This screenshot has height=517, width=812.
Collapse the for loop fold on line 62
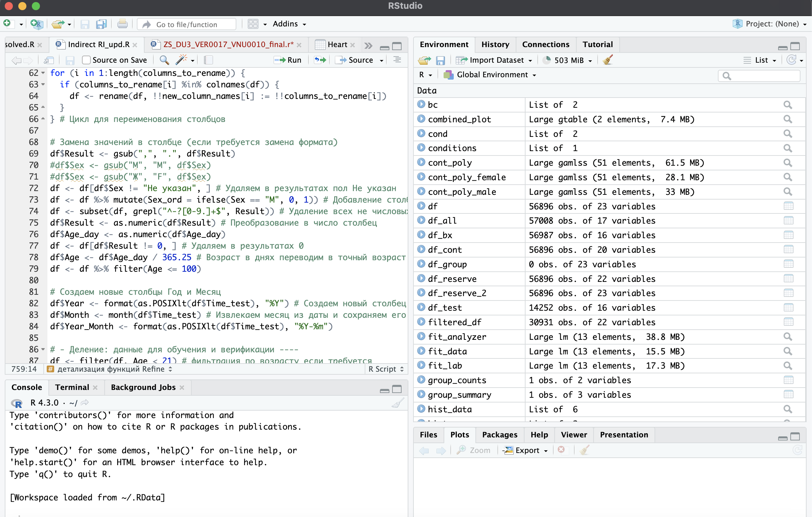coord(43,73)
